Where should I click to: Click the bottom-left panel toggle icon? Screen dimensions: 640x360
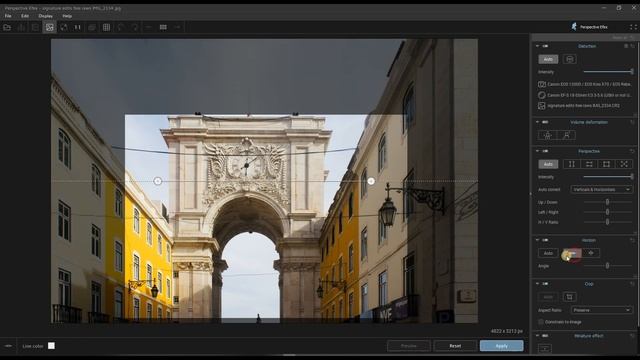pos(8,346)
